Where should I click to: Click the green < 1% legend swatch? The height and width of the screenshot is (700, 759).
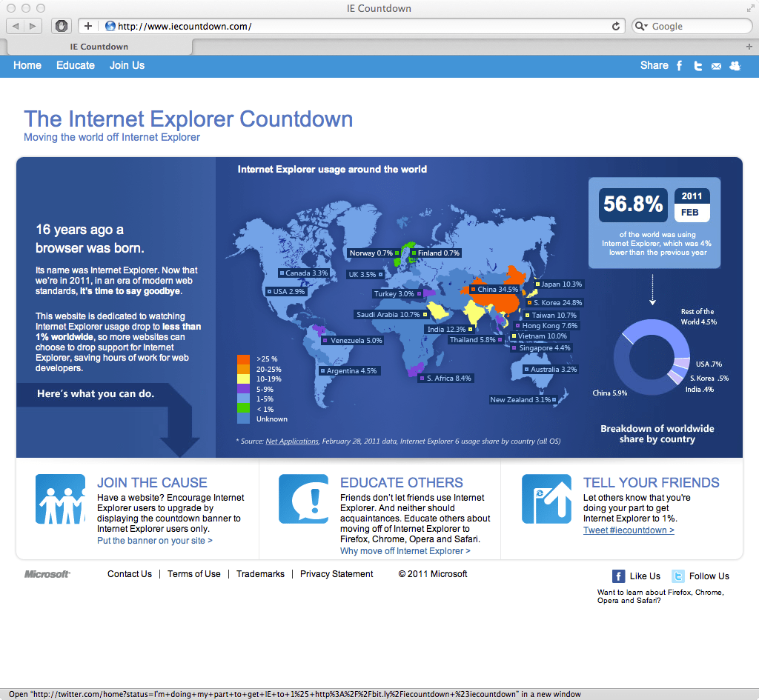243,409
